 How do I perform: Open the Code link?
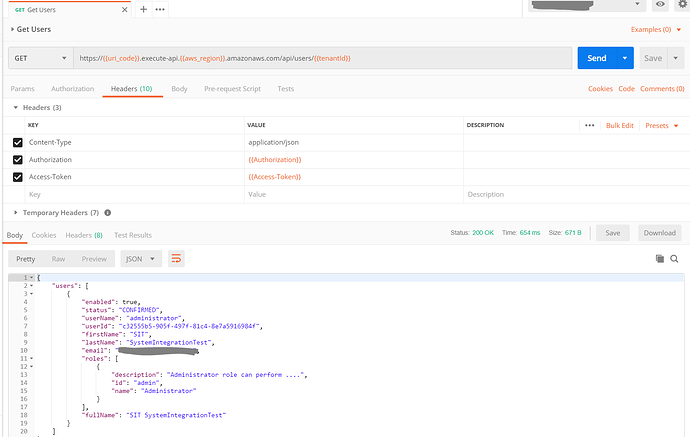tap(626, 88)
